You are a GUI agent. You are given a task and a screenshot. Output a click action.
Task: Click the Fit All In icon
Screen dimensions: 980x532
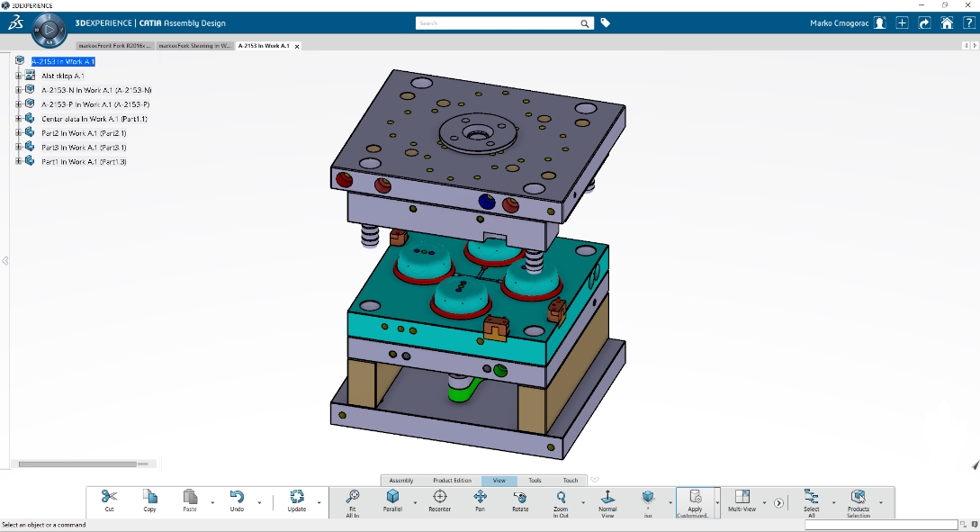[x=352, y=497]
